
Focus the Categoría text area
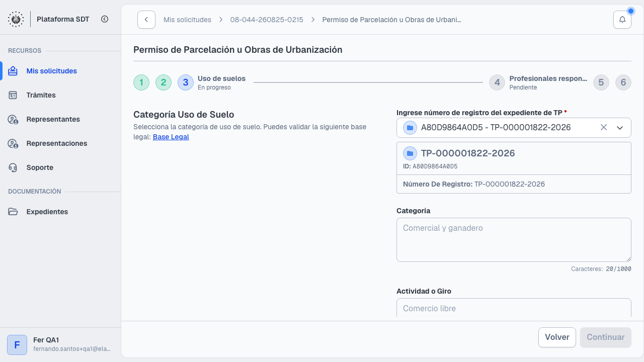coord(514,240)
